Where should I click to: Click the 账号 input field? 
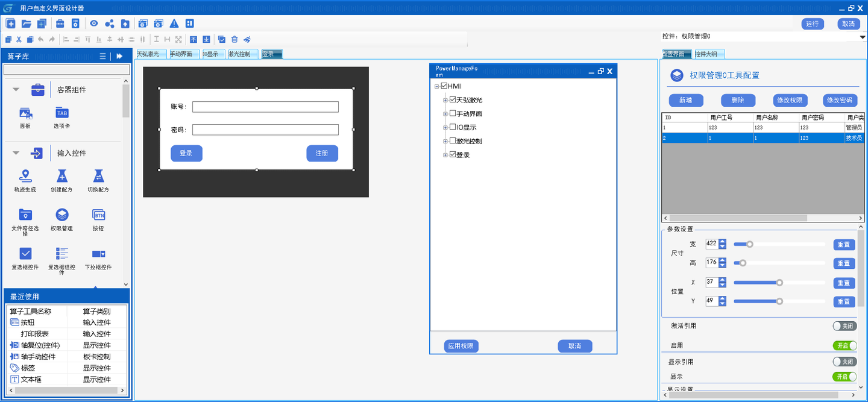click(x=265, y=107)
